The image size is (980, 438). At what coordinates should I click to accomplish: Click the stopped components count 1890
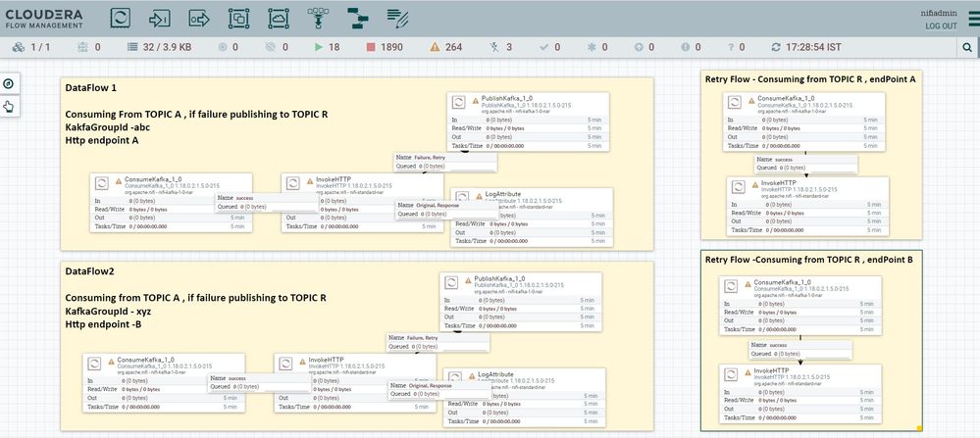[385, 47]
